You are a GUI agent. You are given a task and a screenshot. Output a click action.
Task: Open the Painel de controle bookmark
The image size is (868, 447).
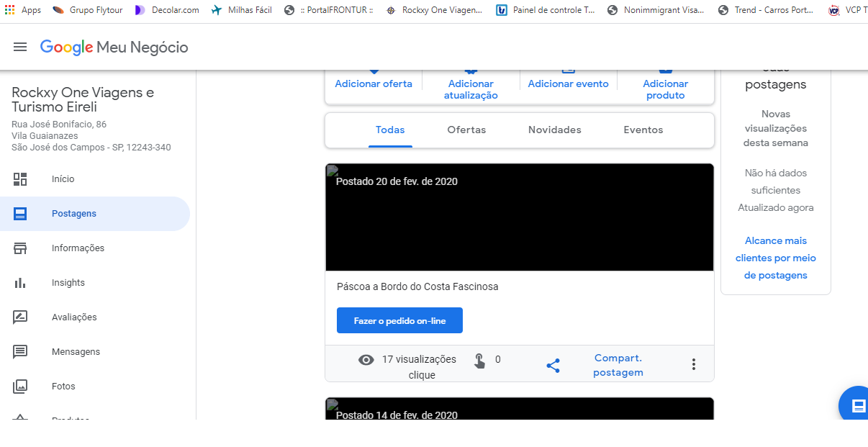[x=546, y=10]
